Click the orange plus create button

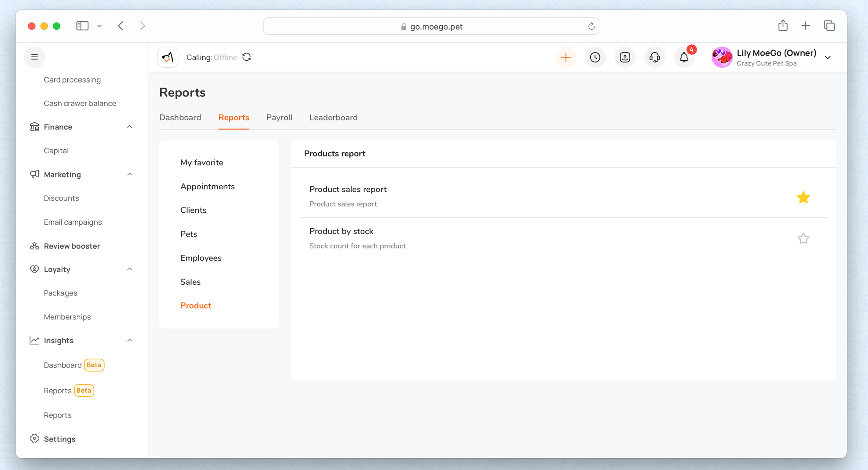point(566,57)
